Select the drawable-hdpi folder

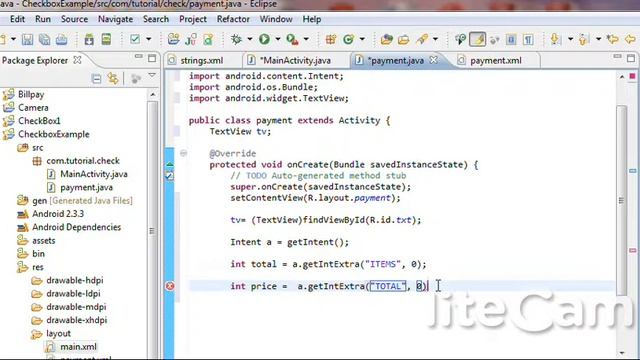75,280
